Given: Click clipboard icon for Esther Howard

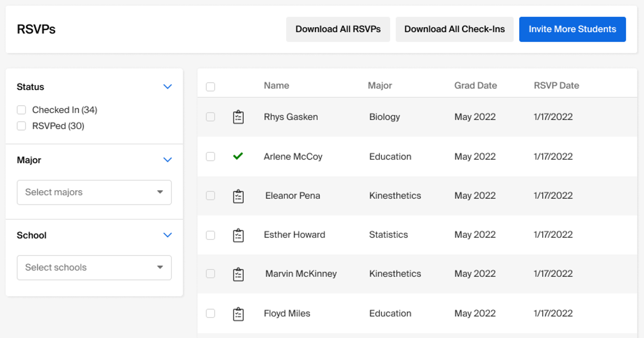Looking at the screenshot, I should [x=238, y=235].
